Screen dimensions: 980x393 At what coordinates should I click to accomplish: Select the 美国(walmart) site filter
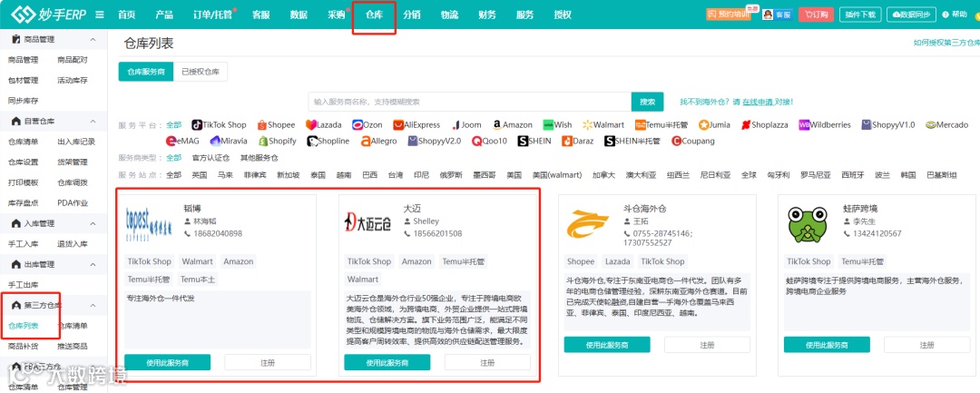(557, 175)
